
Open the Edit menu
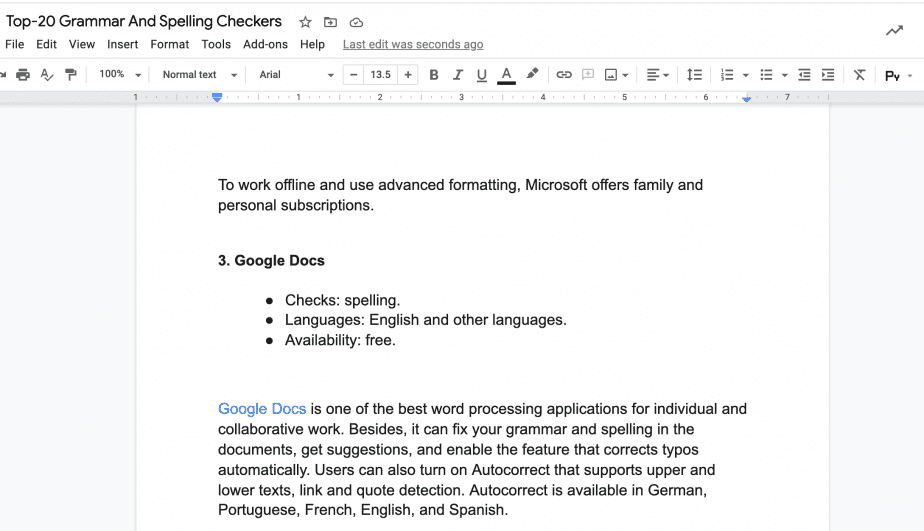(46, 44)
